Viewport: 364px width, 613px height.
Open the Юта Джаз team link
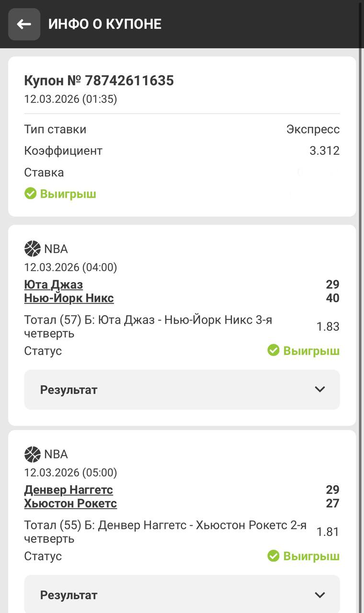click(x=54, y=284)
